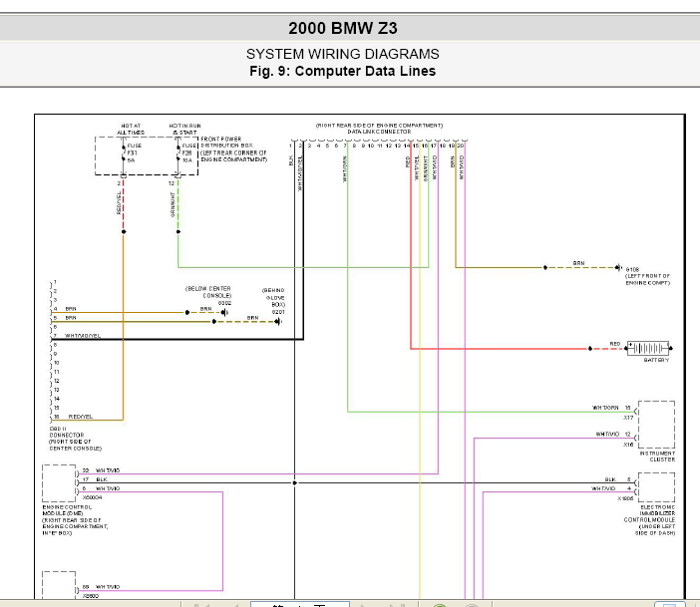Click the G302 ground label
This screenshot has width=700, height=607.
click(x=224, y=303)
